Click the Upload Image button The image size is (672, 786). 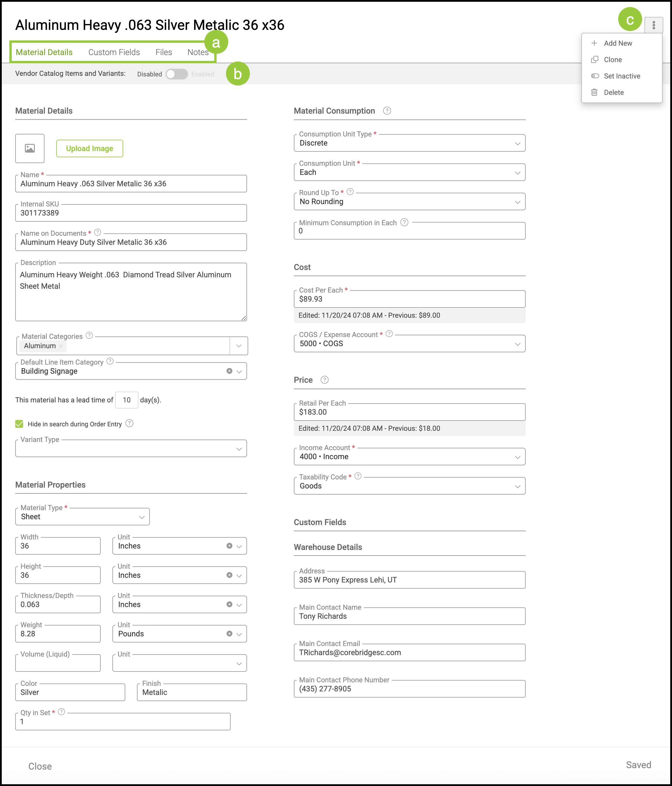[90, 148]
